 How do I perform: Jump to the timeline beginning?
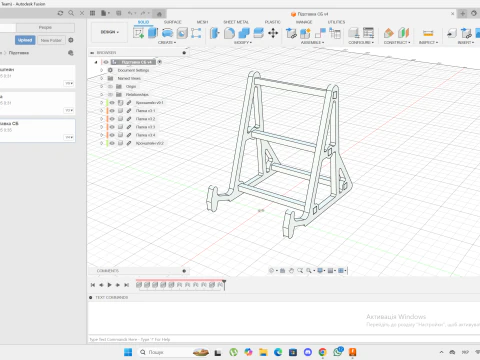click(x=93, y=285)
